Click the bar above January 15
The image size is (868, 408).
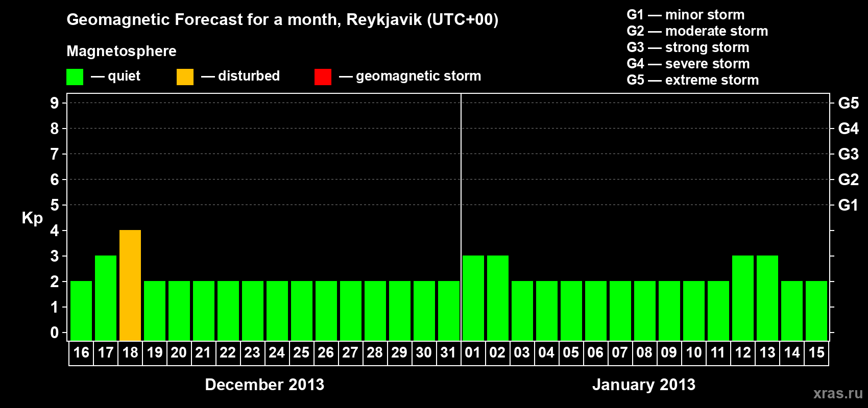tap(816, 311)
